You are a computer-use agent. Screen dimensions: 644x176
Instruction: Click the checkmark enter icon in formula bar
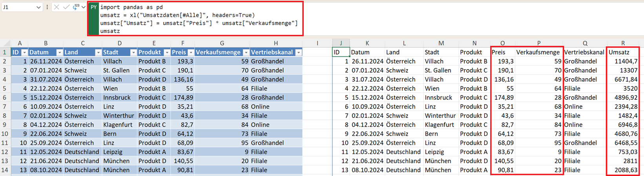66,7
